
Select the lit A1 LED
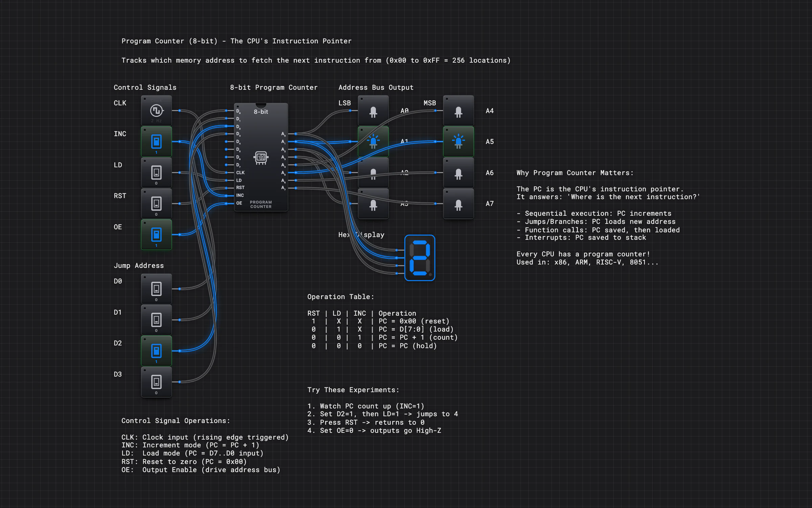pos(373,142)
